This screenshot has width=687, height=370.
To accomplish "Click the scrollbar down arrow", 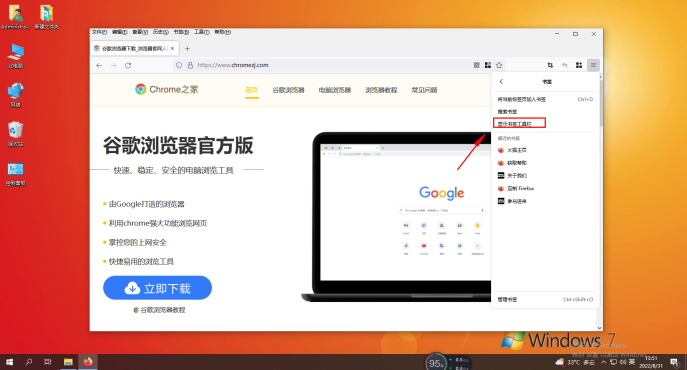I will point(599,327).
